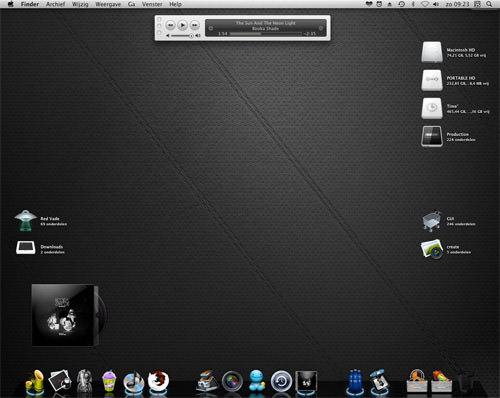
Task: Select the GUI shopping cart folder
Action: (x=432, y=221)
